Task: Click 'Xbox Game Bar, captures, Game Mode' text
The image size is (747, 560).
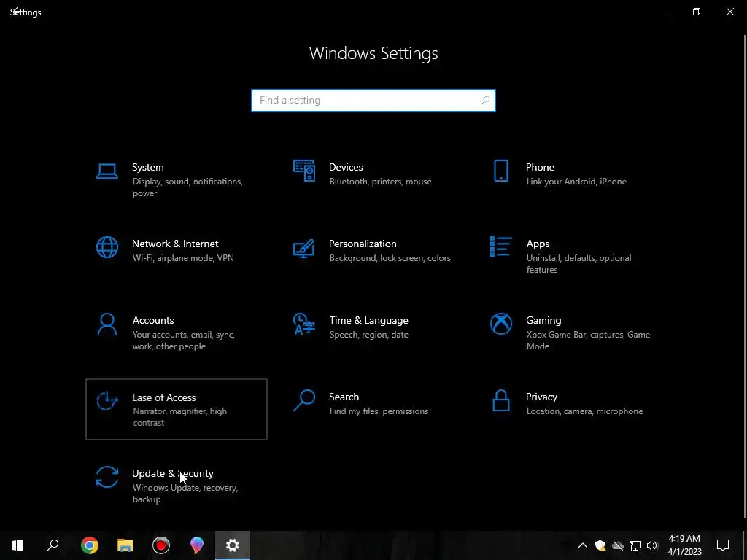Action: point(588,341)
